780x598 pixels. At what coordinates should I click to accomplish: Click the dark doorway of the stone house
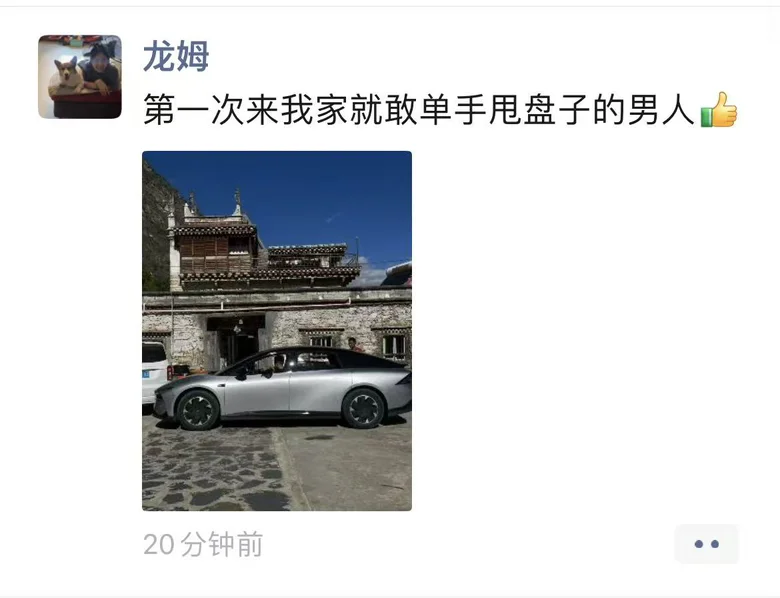point(235,342)
